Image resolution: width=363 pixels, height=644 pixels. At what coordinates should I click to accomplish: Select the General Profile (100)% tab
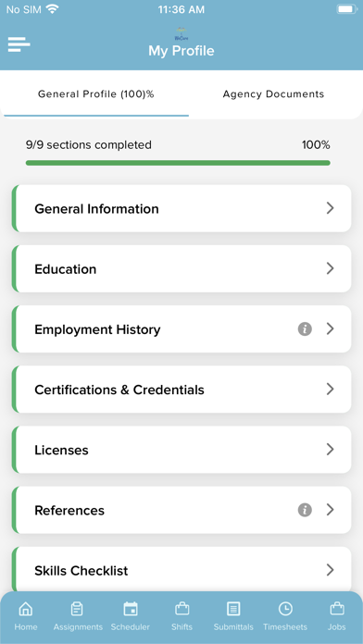(x=95, y=94)
